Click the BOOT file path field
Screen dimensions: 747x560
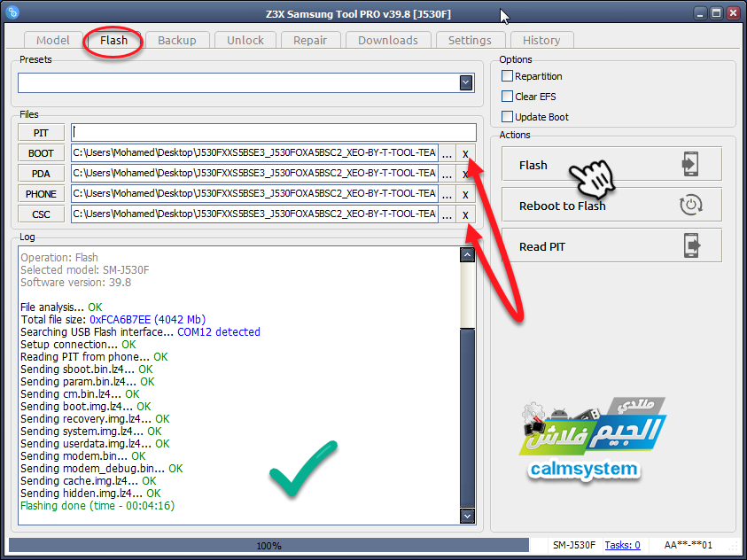click(254, 153)
